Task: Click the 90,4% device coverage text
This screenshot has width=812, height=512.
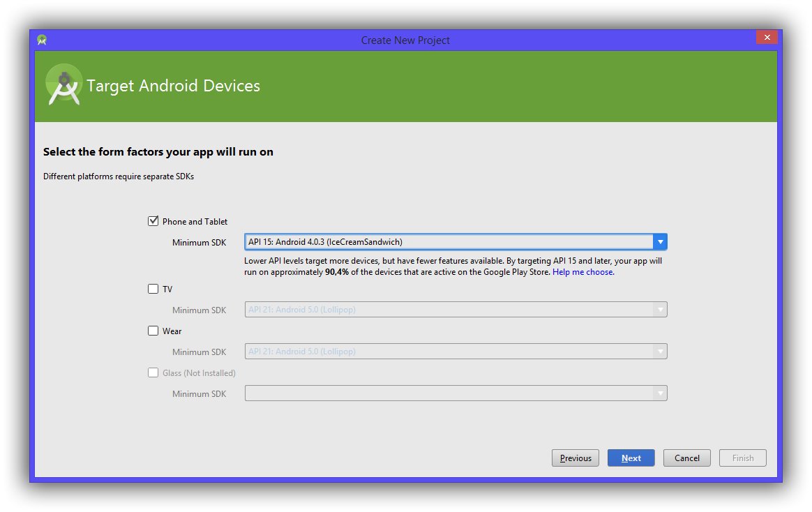Action: tap(337, 272)
